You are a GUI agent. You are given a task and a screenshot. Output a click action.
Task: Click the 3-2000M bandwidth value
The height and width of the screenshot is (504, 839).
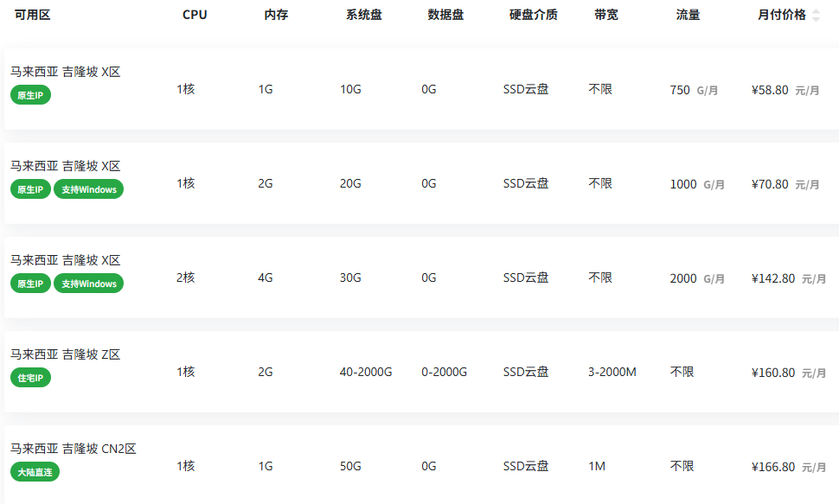click(612, 372)
